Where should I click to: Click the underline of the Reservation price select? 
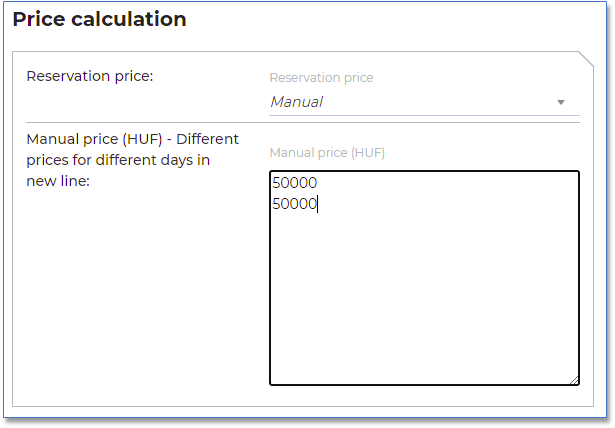click(420, 115)
